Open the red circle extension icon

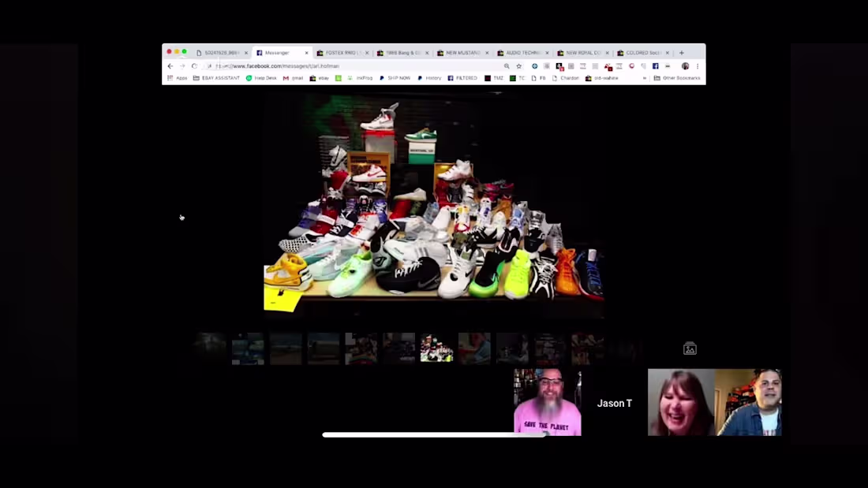tap(631, 66)
